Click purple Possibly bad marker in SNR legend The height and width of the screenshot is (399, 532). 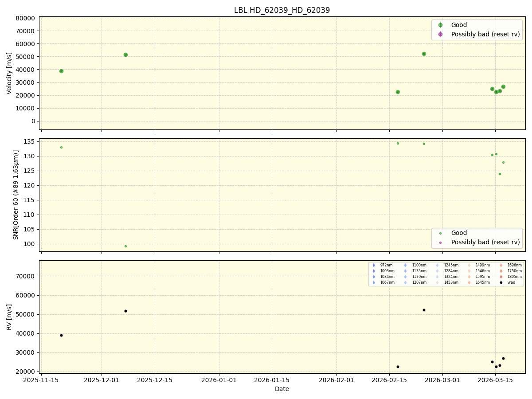coord(440,243)
